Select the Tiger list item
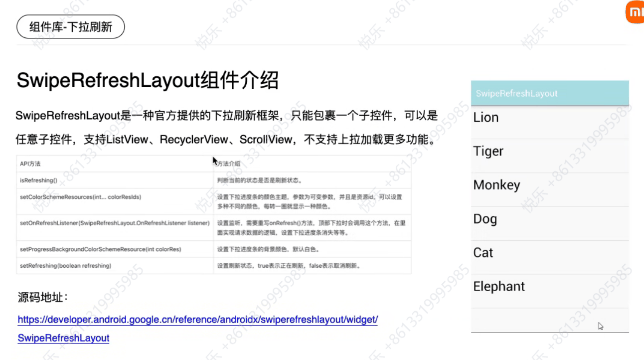644x360 pixels. click(x=550, y=156)
